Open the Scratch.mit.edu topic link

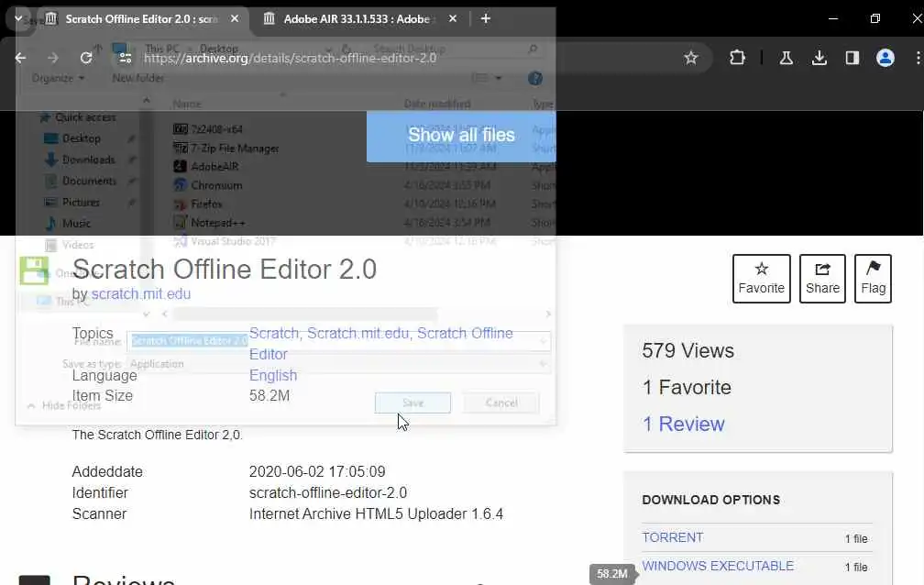[x=358, y=333]
